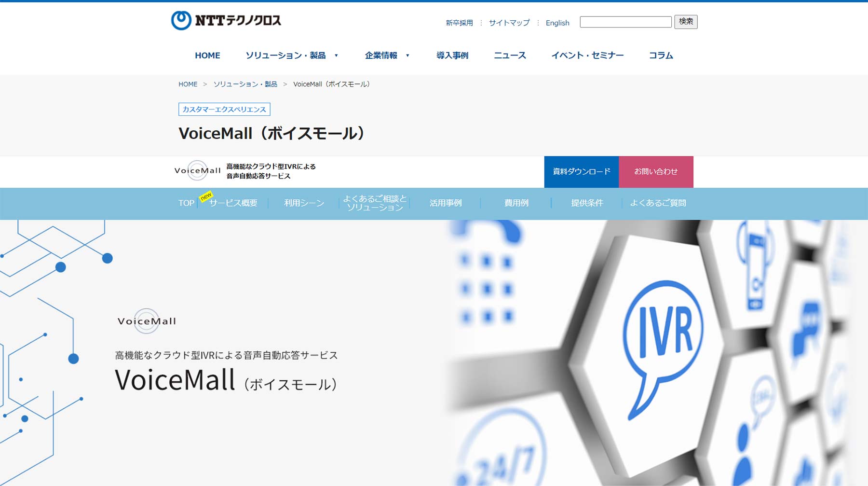Click the yellow new badge icon
Viewport: 868px width, 486px height.
(206, 196)
